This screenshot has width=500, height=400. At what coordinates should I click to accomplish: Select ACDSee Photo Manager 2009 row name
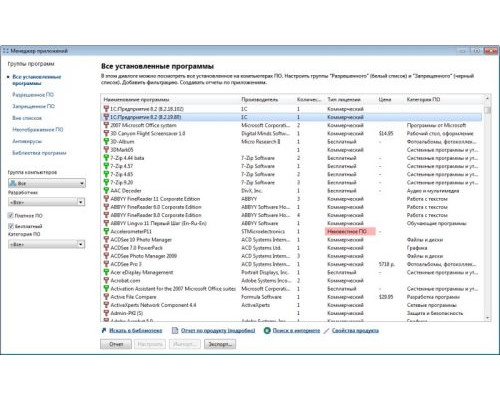(144, 256)
